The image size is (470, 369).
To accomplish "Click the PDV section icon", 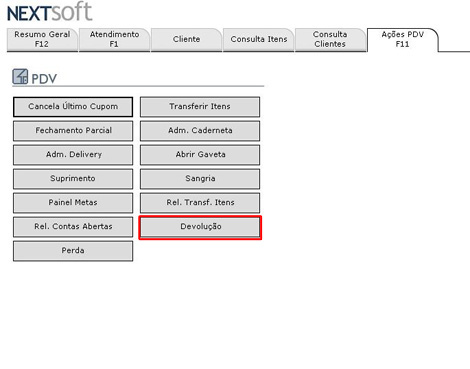I will [20, 76].
